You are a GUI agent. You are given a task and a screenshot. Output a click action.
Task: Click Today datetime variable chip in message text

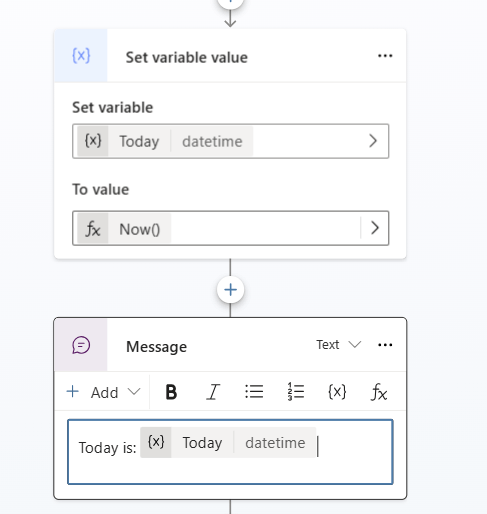(x=228, y=443)
